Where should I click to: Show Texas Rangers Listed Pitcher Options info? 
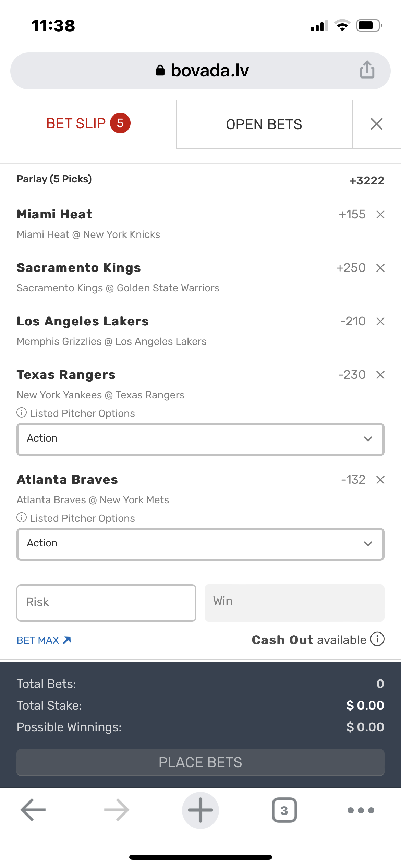coord(22,413)
